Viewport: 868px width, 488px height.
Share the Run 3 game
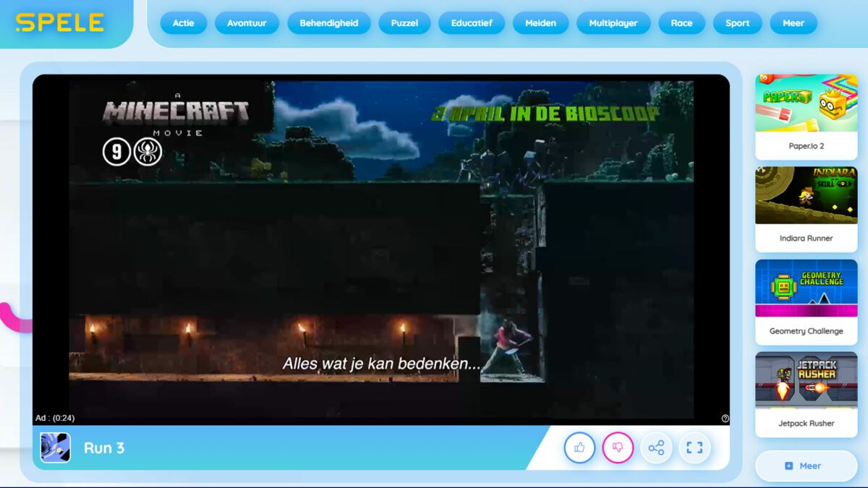pyautogui.click(x=656, y=448)
